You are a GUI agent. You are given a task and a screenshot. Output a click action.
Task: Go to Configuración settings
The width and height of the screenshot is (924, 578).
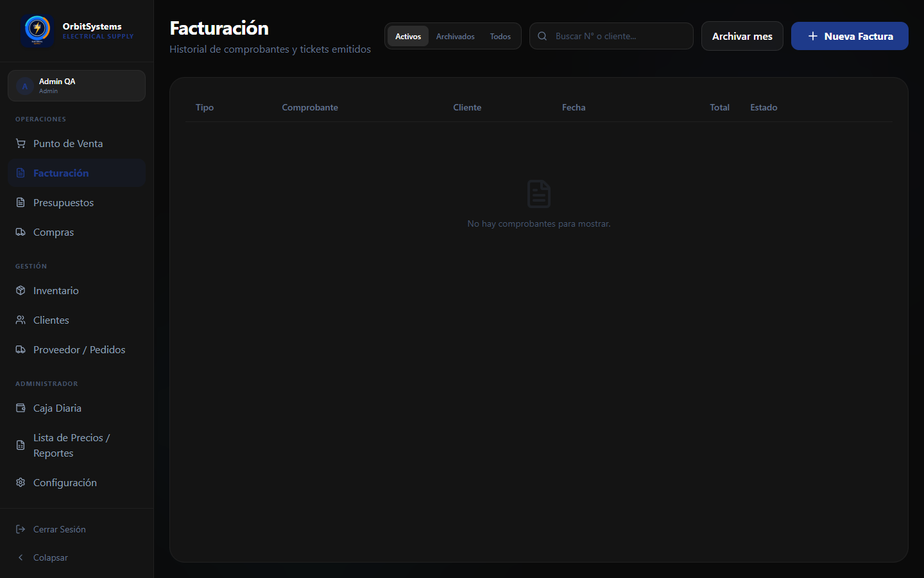(x=76, y=483)
